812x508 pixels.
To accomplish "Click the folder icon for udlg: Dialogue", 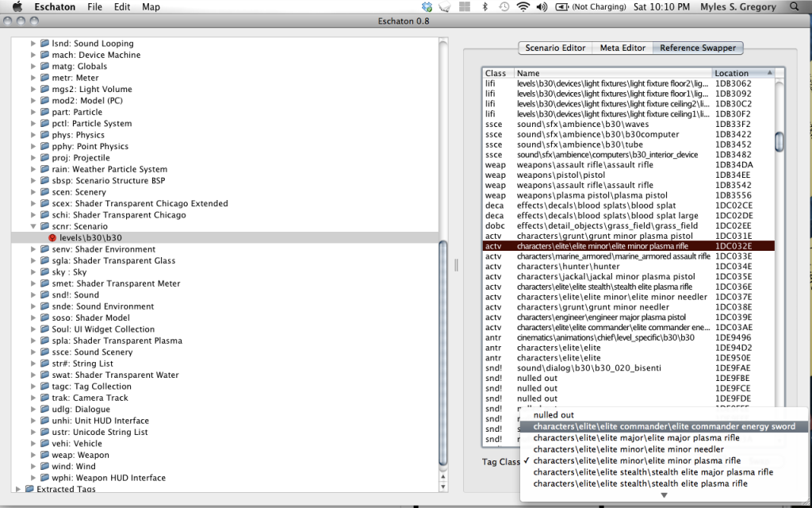I will pos(45,410).
